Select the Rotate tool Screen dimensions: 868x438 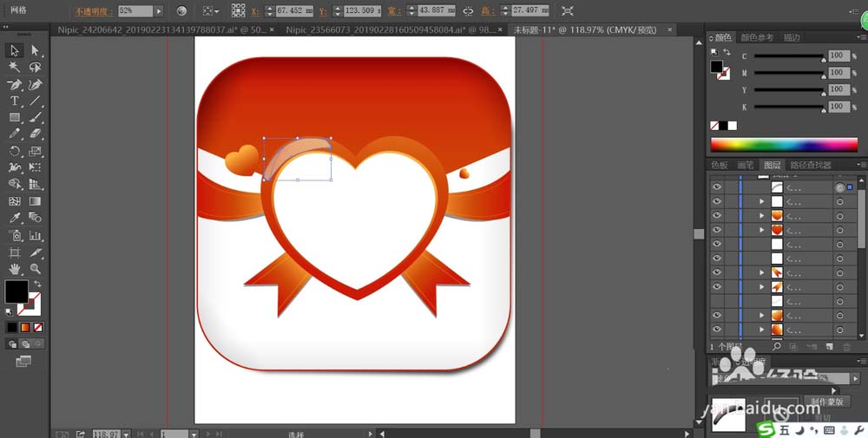pos(15,151)
